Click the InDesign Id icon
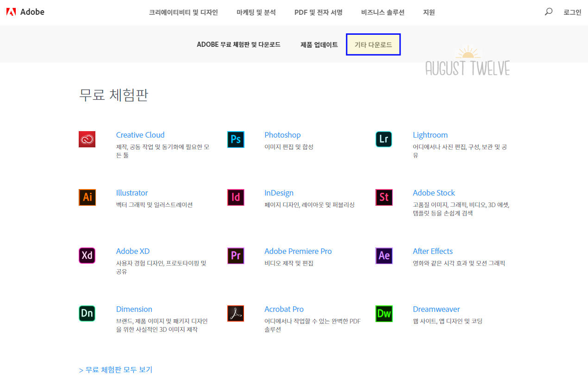The width and height of the screenshot is (588, 386). pos(236,197)
